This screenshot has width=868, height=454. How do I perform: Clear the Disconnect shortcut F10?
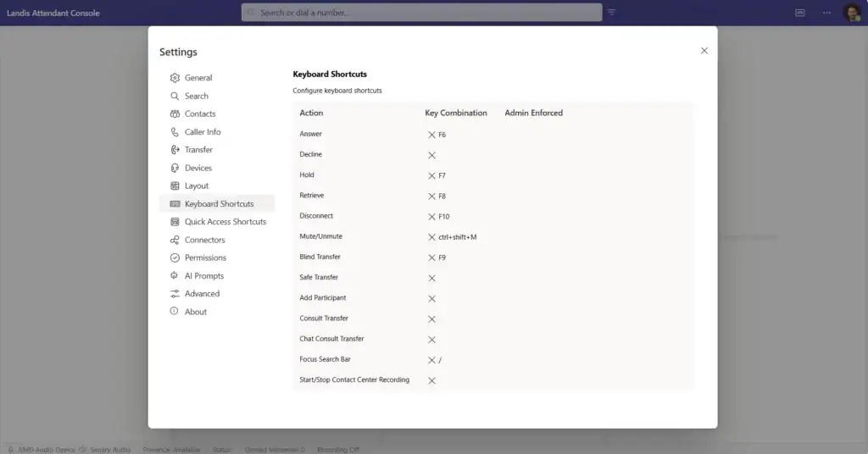coord(431,217)
